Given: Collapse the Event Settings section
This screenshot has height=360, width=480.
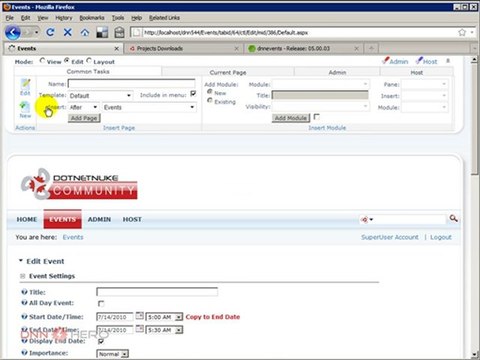Looking at the screenshot, I should tap(23, 276).
